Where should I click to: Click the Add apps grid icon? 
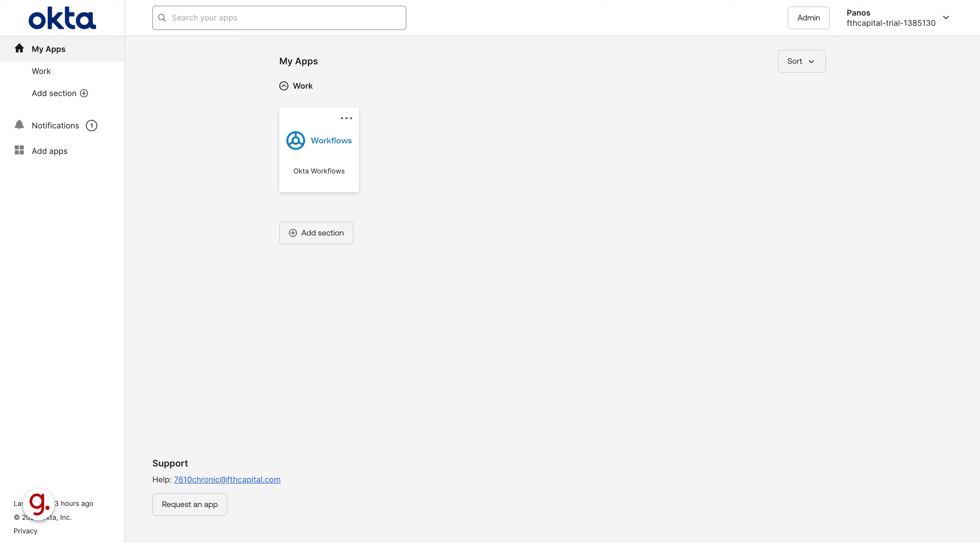tap(19, 150)
